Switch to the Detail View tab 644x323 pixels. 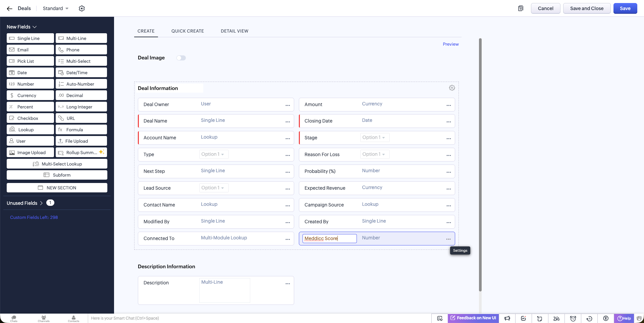234,31
